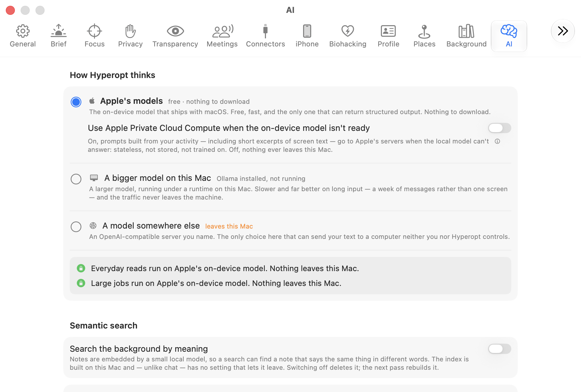581x392 pixels.
Task: Switch to the Background tab label
Action: click(466, 44)
